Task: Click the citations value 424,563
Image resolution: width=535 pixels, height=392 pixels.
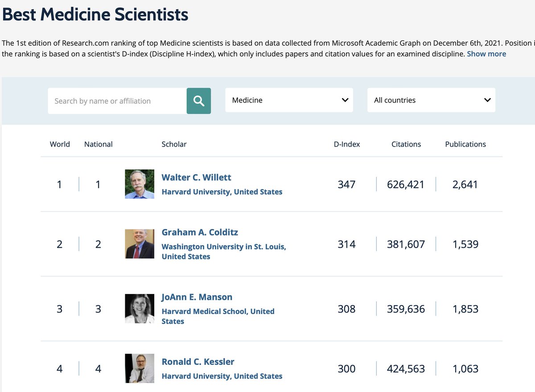Action: (406, 369)
